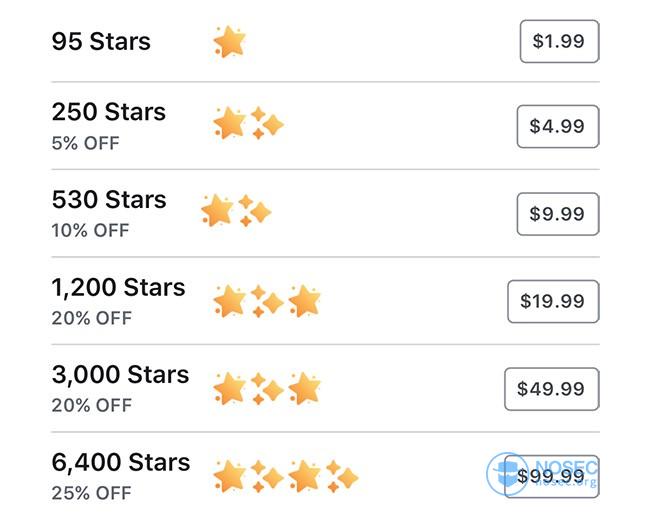
Task: Tap the $1.99 price button
Action: [x=559, y=41]
